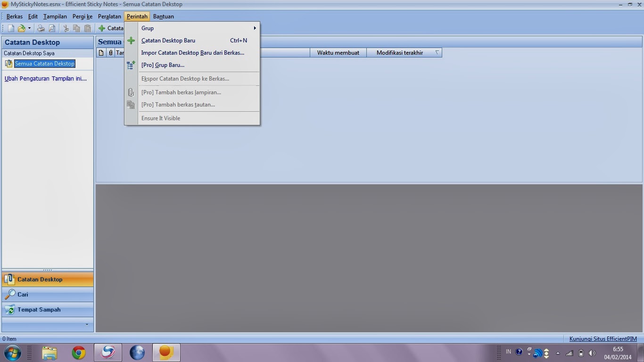The width and height of the screenshot is (644, 362).
Task: Click the Print toolbar icon
Action: pyautogui.click(x=41, y=28)
